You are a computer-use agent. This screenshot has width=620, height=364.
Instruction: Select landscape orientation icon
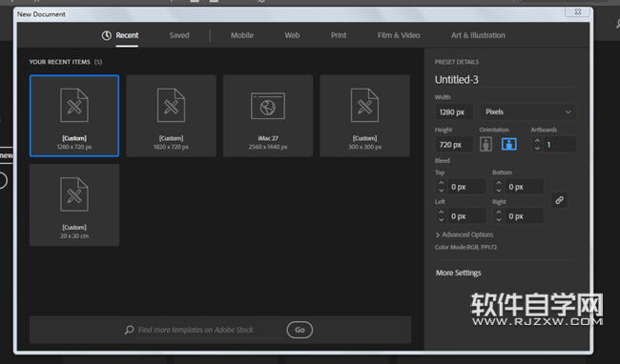509,144
